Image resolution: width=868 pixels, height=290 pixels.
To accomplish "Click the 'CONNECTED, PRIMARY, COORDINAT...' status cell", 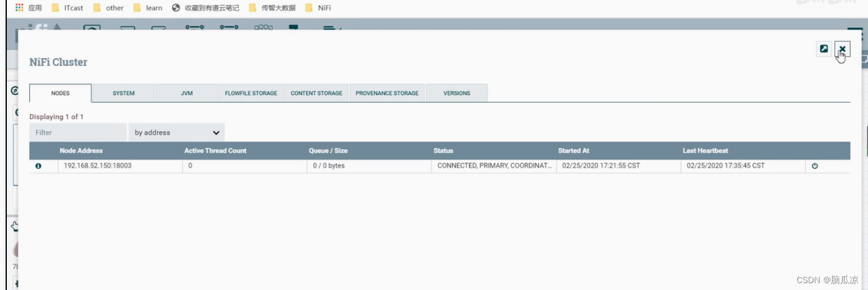I will (494, 166).
